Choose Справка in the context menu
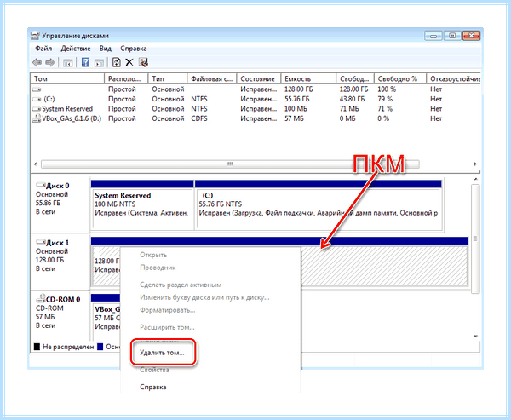 [153, 387]
